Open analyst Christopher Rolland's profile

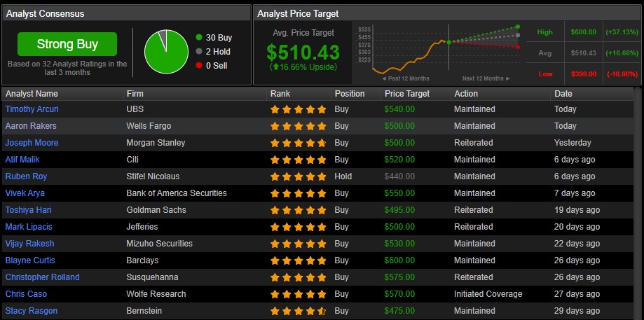pyautogui.click(x=42, y=277)
